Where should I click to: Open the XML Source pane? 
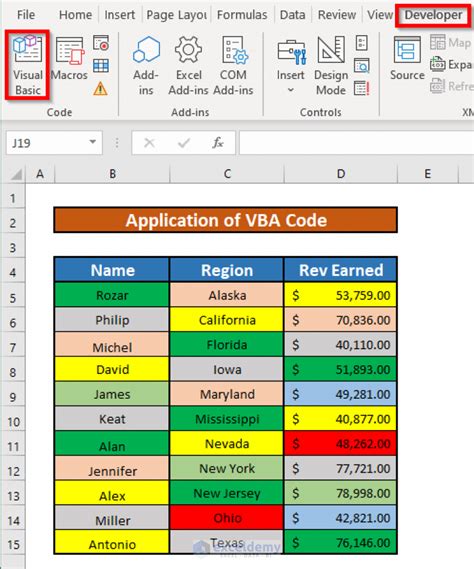tap(407, 58)
